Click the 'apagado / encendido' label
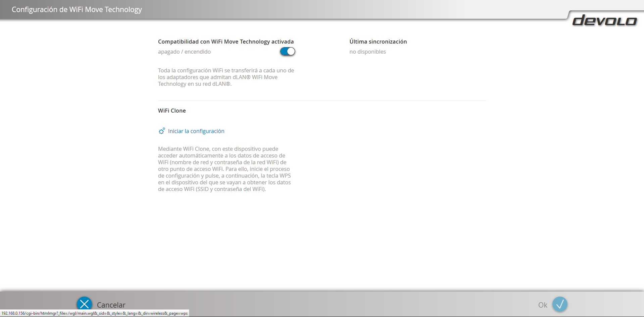This screenshot has width=644, height=317. 184,52
